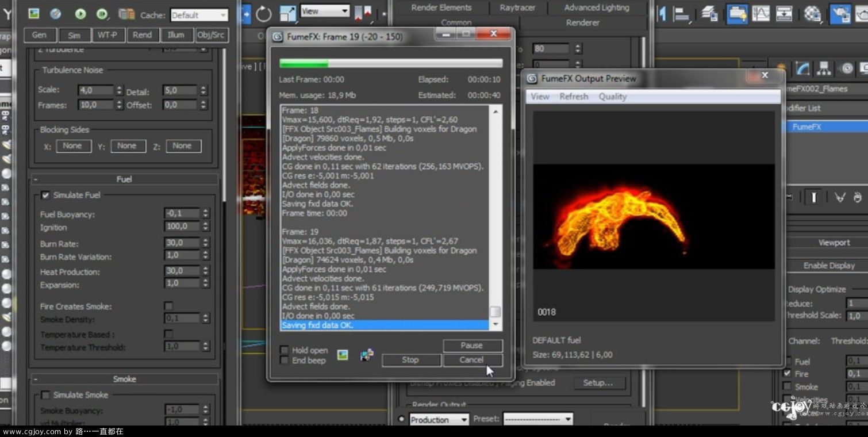The height and width of the screenshot is (437, 868).
Task: Disable the Simulate Fuel checkbox
Action: tap(45, 195)
